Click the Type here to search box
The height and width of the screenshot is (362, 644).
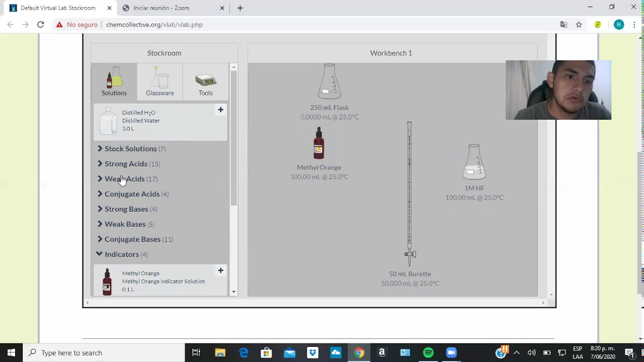coord(104,352)
